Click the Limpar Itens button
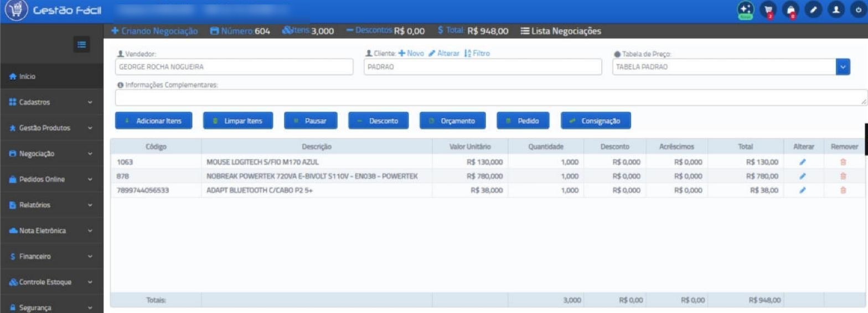 click(x=238, y=121)
